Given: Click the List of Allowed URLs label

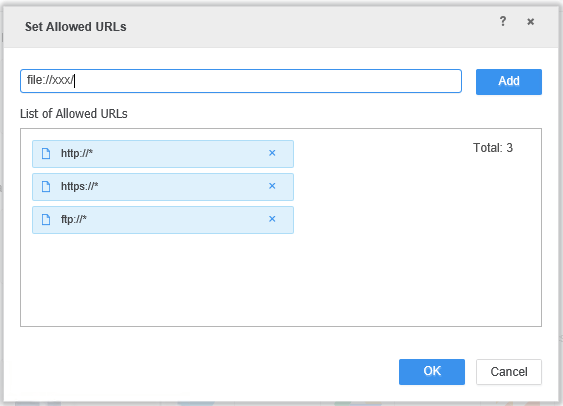Looking at the screenshot, I should [74, 113].
